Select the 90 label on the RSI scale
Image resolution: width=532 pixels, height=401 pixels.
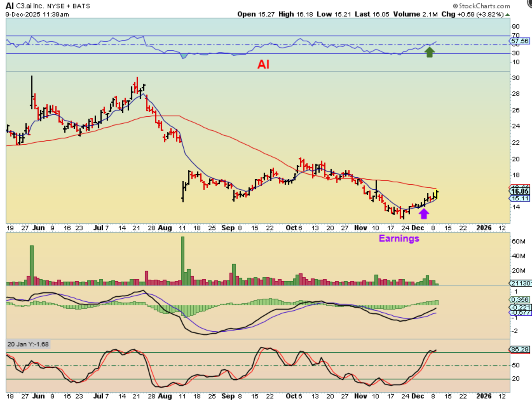pyautogui.click(x=516, y=26)
